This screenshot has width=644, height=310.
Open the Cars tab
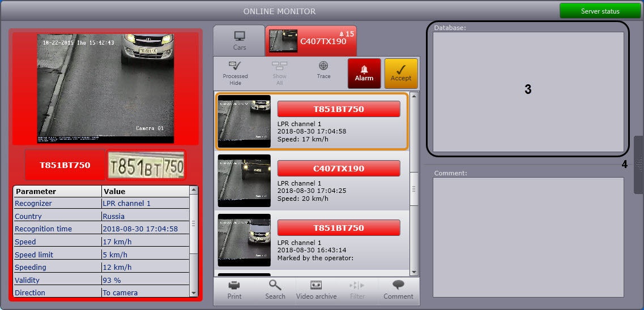coord(240,41)
